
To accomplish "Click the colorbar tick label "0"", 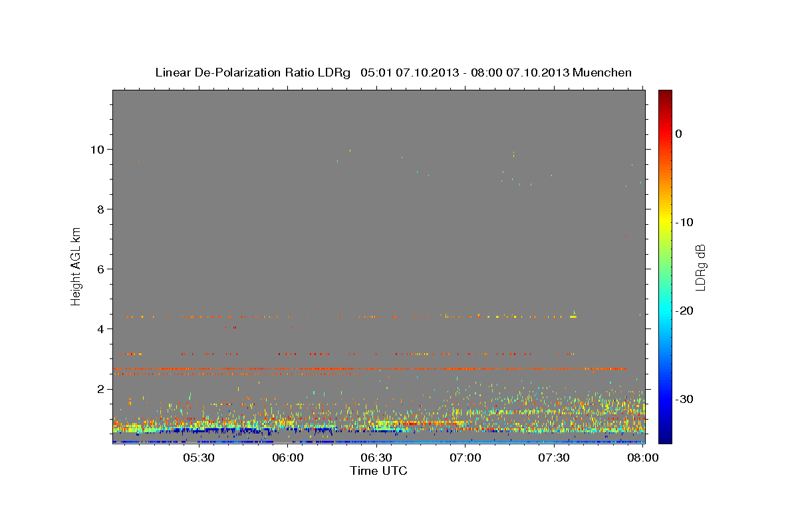I will pos(679,134).
